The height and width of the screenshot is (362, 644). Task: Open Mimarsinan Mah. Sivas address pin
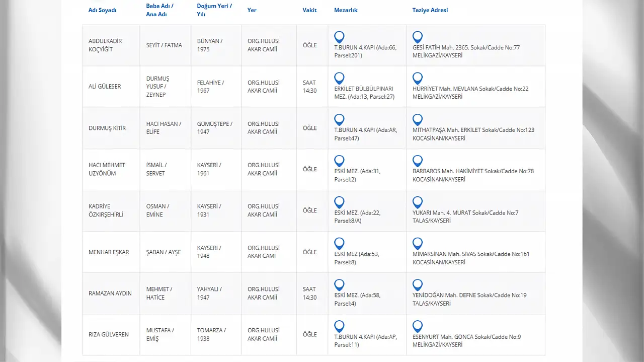417,244
